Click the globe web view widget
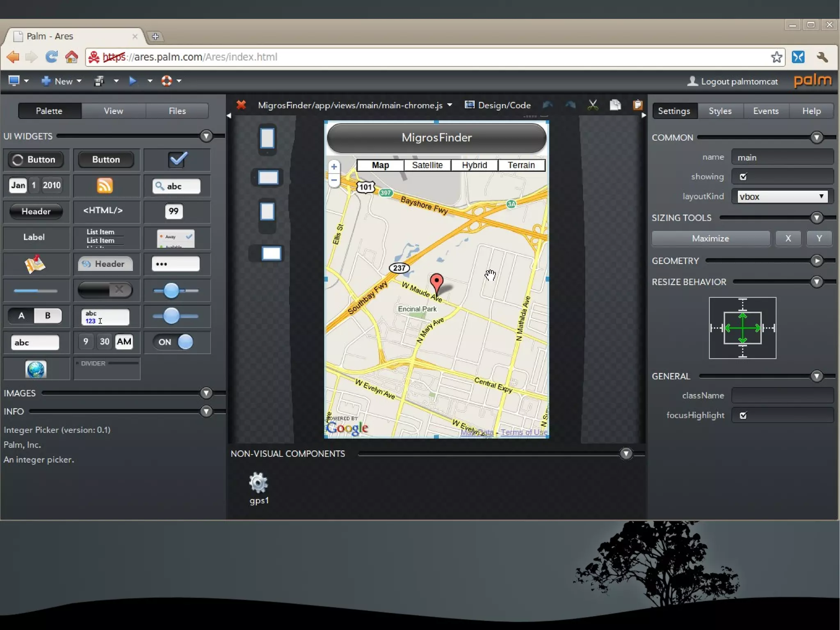Screen dimensions: 840x630 coord(36,369)
